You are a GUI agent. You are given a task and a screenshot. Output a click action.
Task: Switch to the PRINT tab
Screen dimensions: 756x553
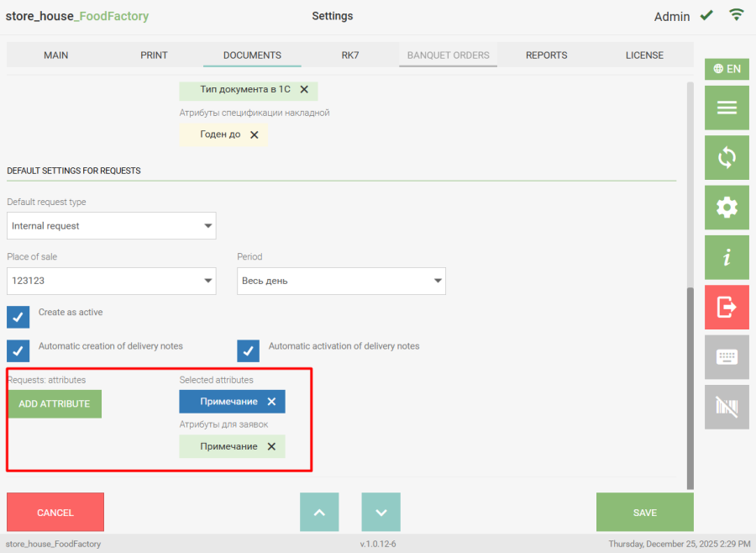tap(154, 55)
